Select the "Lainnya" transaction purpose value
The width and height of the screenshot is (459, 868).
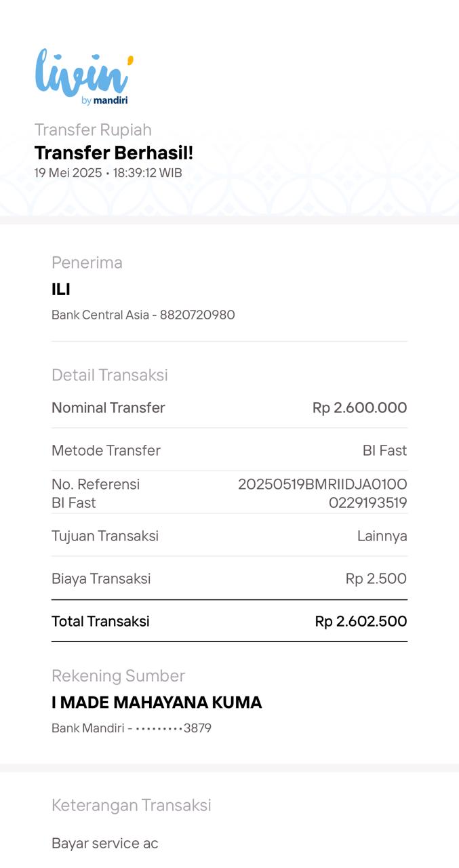click(x=382, y=536)
